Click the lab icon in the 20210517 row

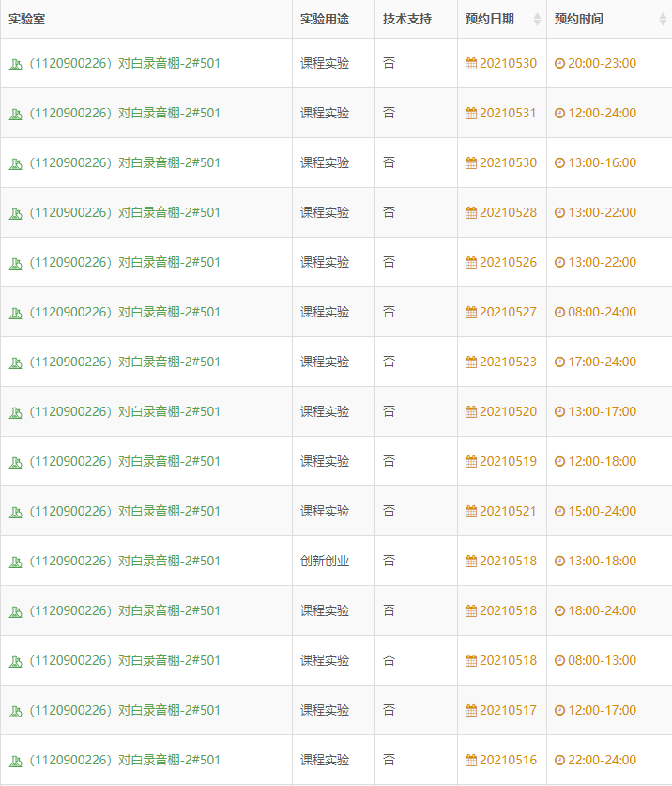point(16,711)
